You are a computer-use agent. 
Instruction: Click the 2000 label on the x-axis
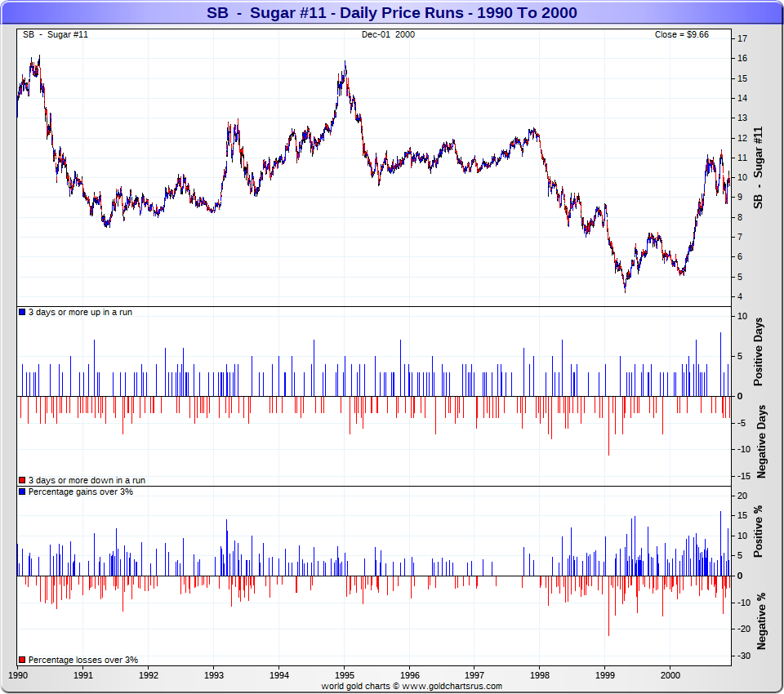pyautogui.click(x=670, y=675)
